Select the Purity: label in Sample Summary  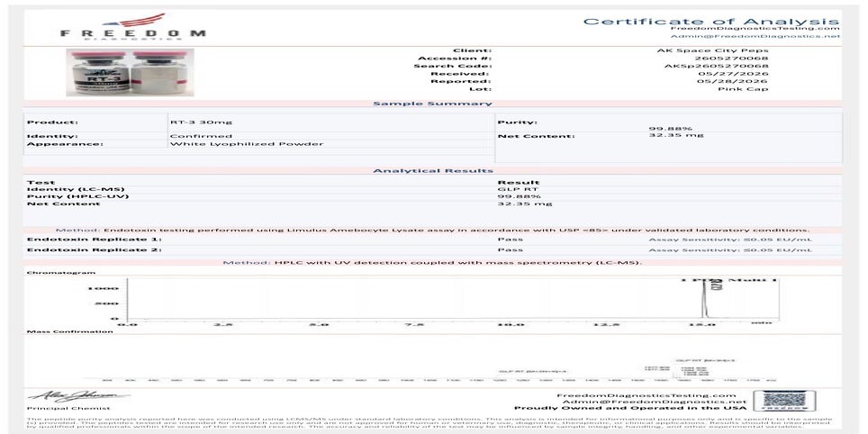coord(518,122)
